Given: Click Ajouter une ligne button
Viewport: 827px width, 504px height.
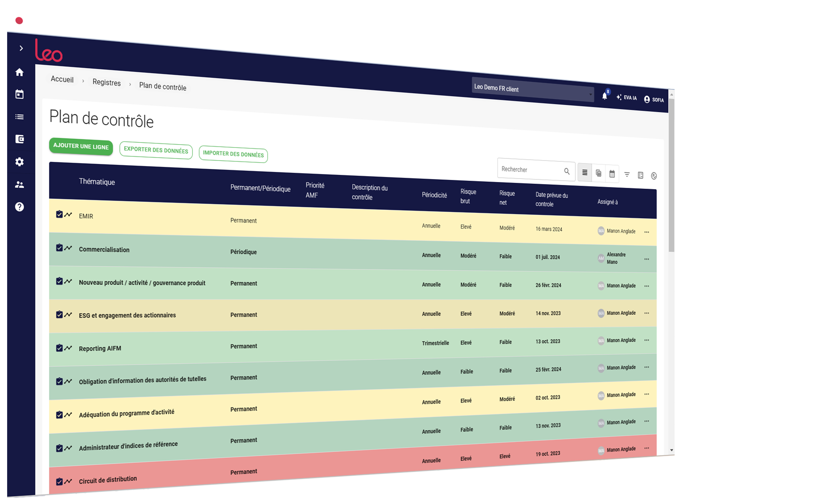Looking at the screenshot, I should pyautogui.click(x=81, y=146).
